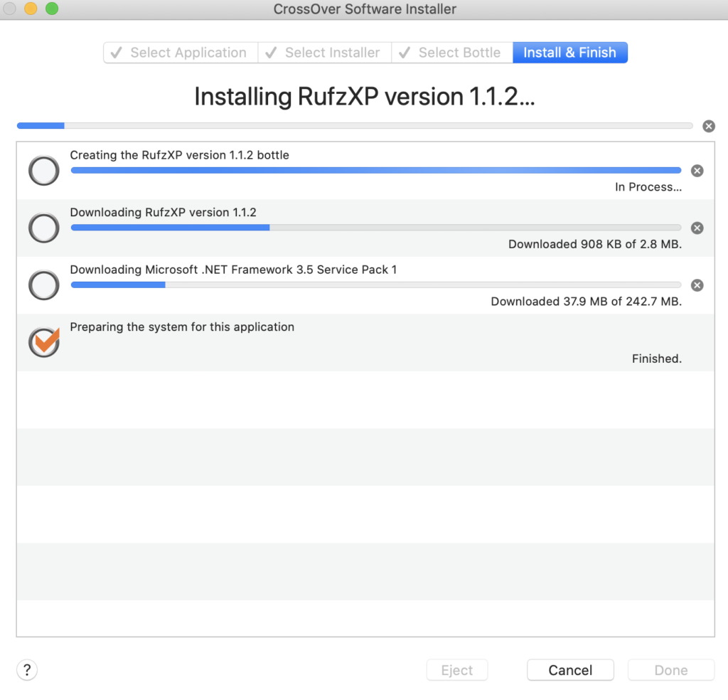Open the Select Bottle tab
Image resolution: width=728 pixels, height=700 pixels.
pos(452,53)
